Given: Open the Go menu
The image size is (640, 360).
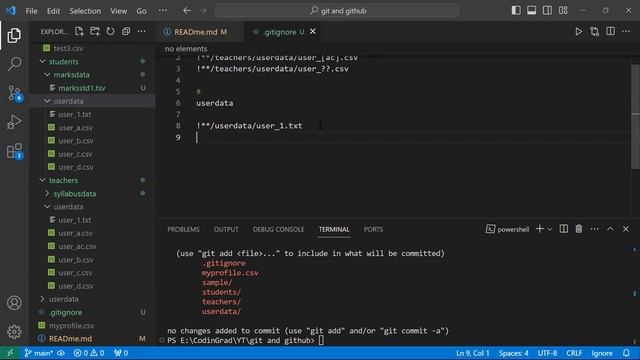Looking at the screenshot, I should tap(141, 11).
